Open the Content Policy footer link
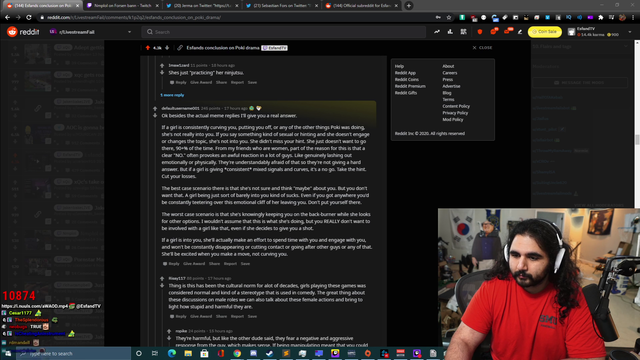This screenshot has height=360, width=640. pyautogui.click(x=456, y=106)
